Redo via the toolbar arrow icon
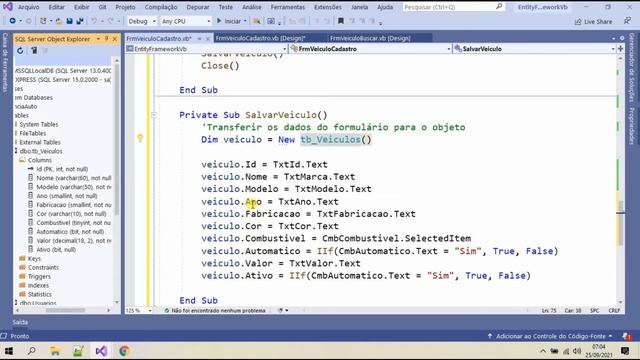 click(x=111, y=21)
